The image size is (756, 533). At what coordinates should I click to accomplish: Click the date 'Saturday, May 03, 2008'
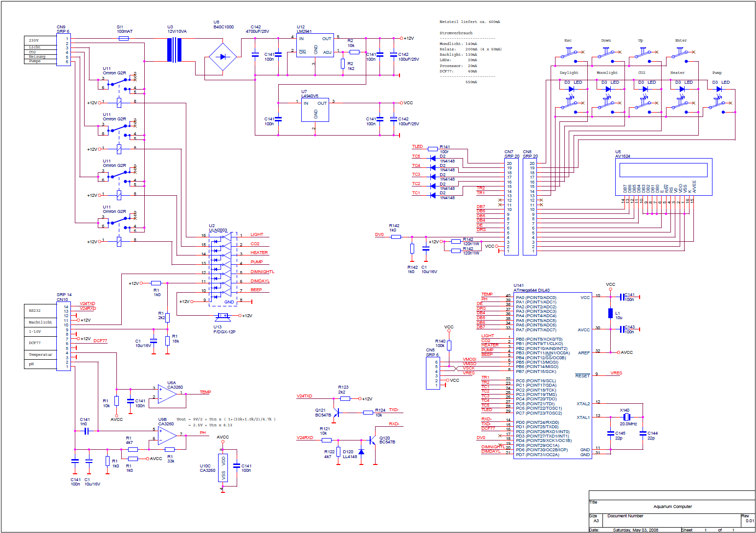coord(635,530)
